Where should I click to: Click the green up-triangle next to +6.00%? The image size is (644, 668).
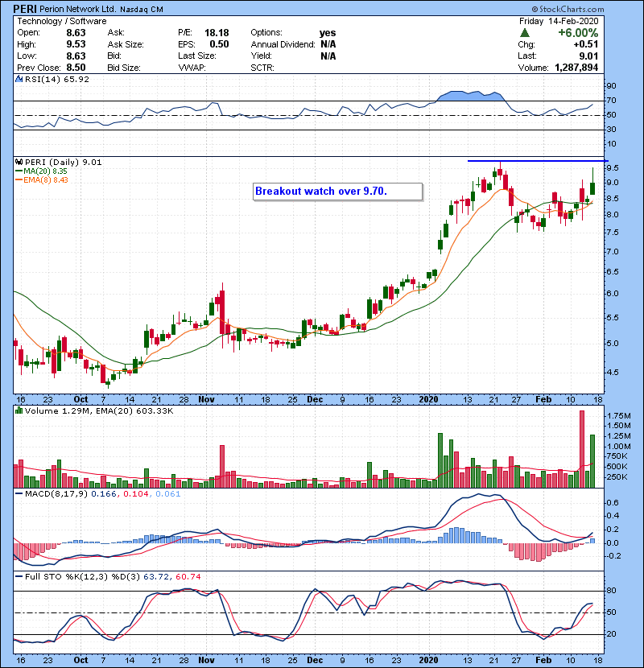pos(525,33)
